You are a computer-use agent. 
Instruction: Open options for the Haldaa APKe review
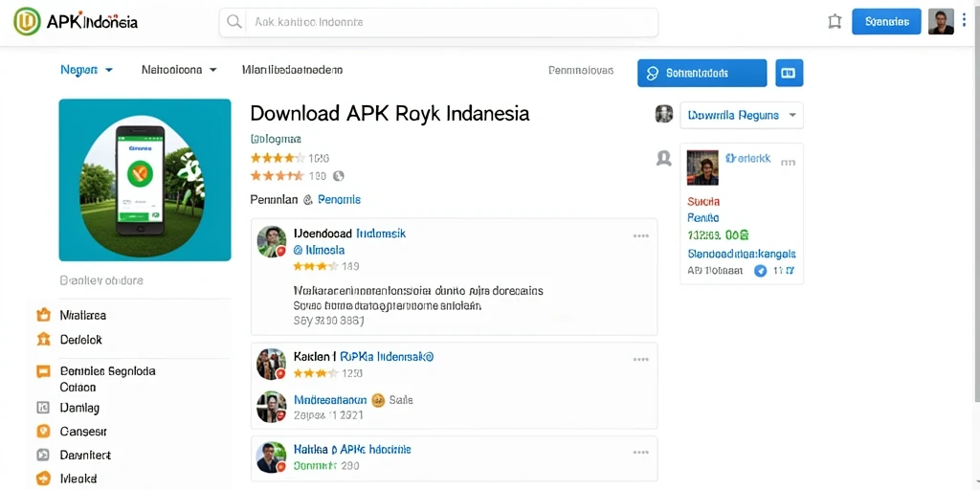pos(640,453)
